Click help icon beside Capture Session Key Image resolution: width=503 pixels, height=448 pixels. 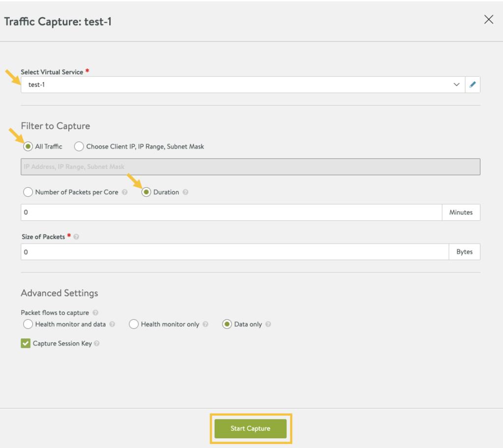pyautogui.click(x=97, y=344)
